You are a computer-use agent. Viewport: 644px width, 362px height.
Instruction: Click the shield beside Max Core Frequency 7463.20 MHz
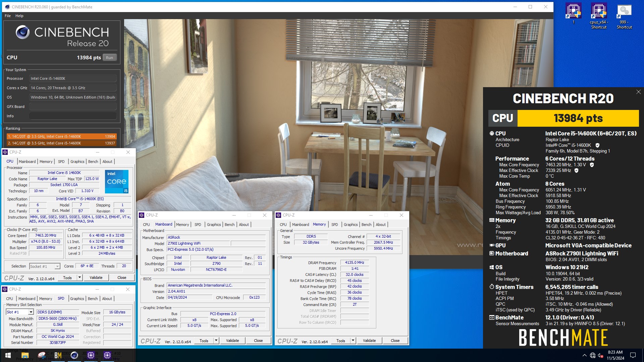[x=592, y=165]
